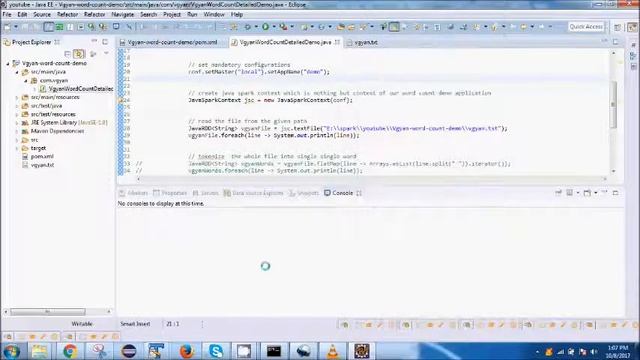The image size is (640, 360).
Task: Open the Project Explorer view menu arrow
Action: coord(106,53)
